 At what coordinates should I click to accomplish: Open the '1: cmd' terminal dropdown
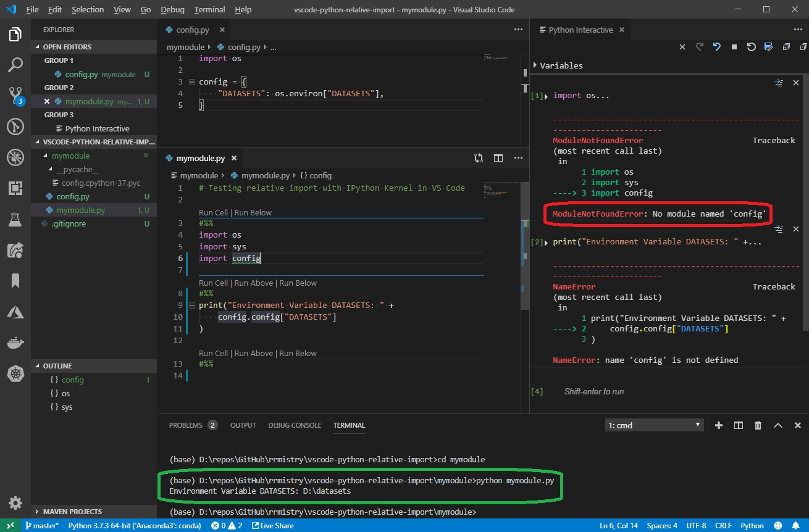pos(653,425)
